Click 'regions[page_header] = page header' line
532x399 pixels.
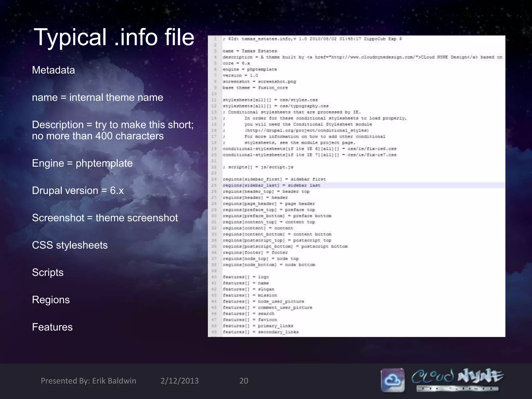(x=269, y=204)
